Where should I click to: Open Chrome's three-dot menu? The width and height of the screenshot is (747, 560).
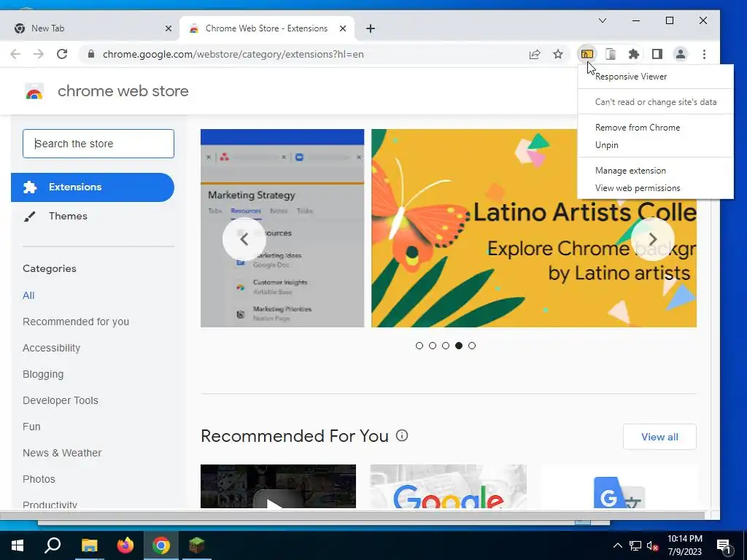pos(704,54)
